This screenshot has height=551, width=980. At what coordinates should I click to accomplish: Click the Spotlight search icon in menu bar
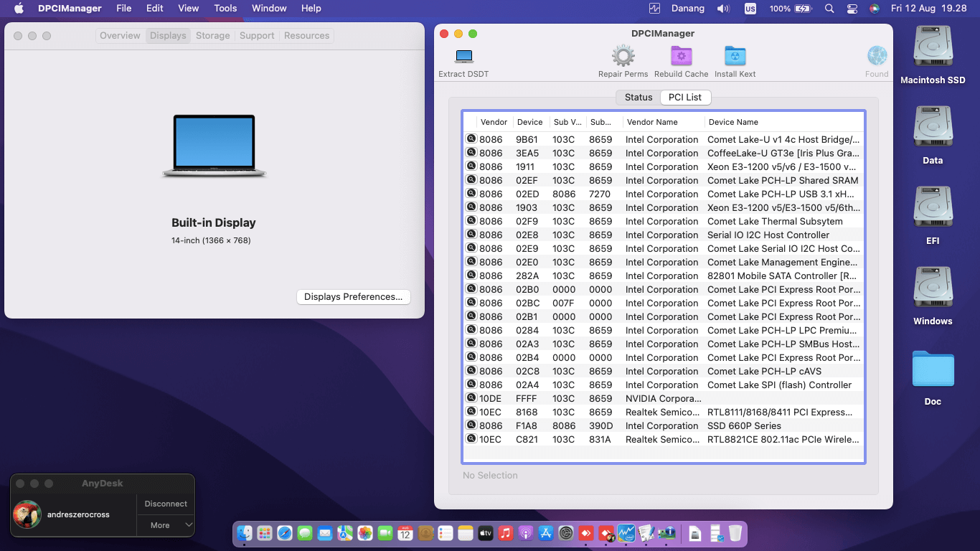tap(829, 9)
